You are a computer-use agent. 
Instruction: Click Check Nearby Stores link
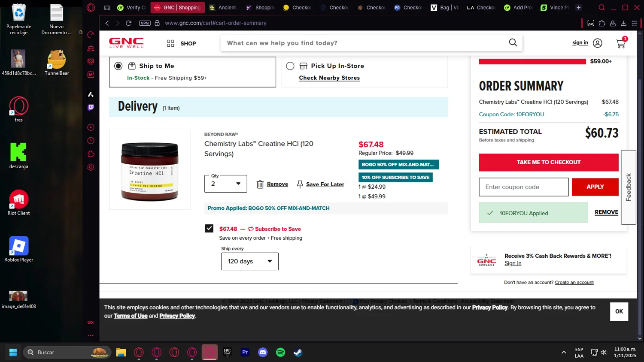pyautogui.click(x=329, y=78)
